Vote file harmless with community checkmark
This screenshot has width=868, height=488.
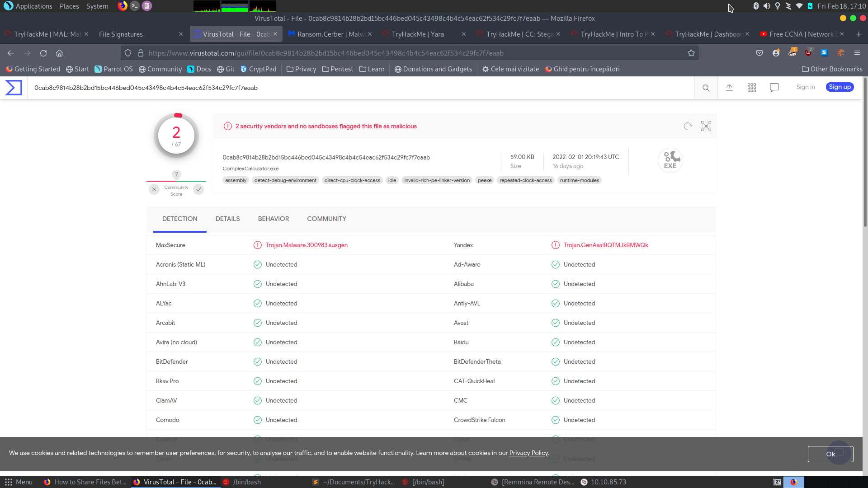[198, 189]
